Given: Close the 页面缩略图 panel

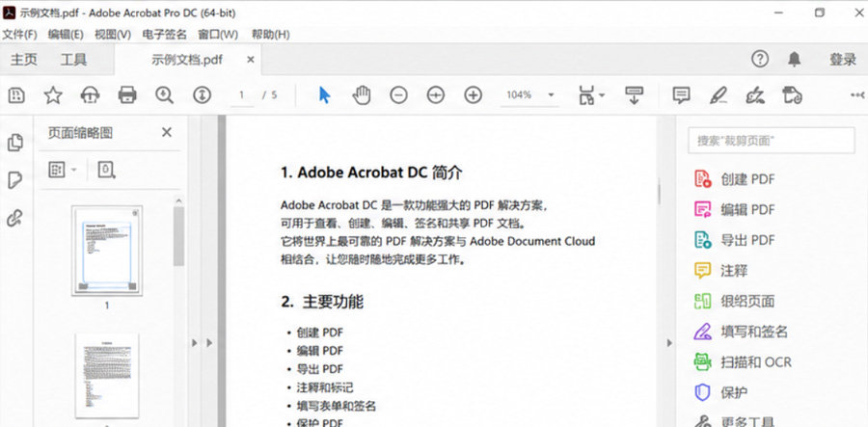Looking at the screenshot, I should pos(166,132).
